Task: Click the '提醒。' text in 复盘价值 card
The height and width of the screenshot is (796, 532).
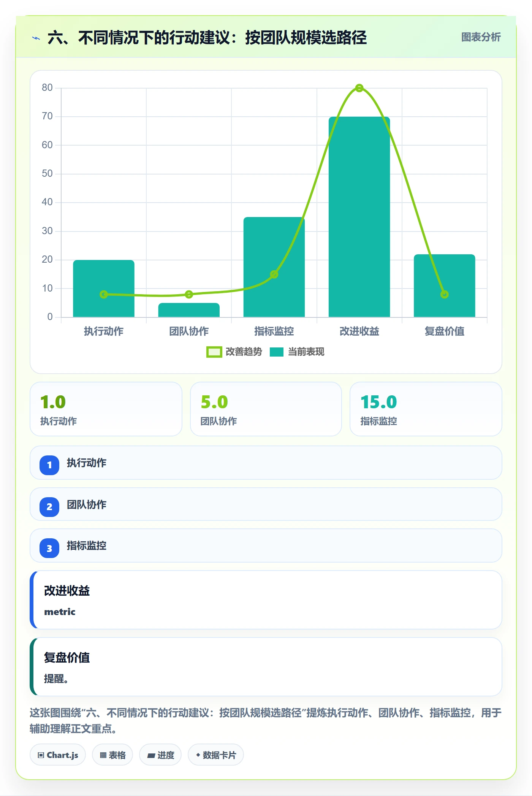Action: pos(56,679)
